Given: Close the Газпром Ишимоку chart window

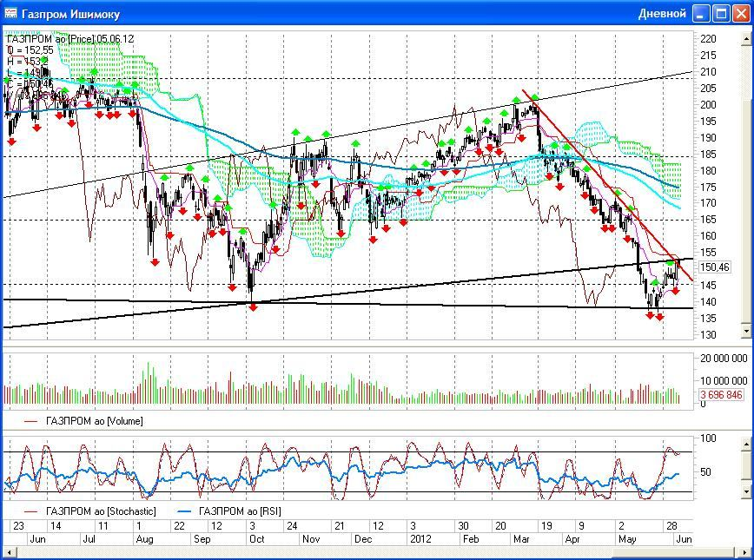Looking at the screenshot, I should (741, 14).
